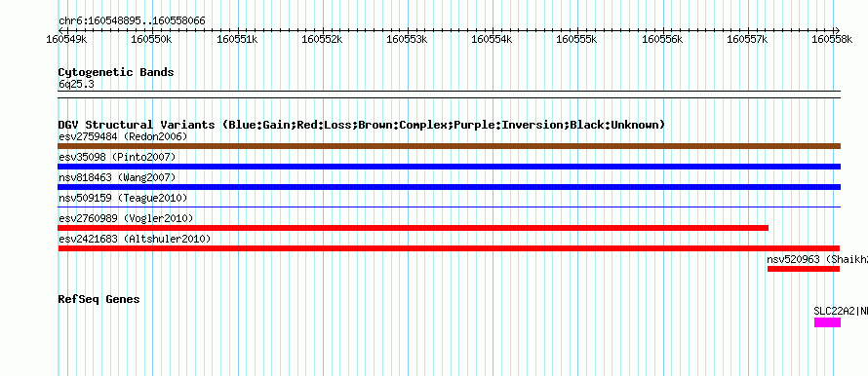Click the 160556k ruler tick label
The image size is (868, 376).
(x=662, y=40)
